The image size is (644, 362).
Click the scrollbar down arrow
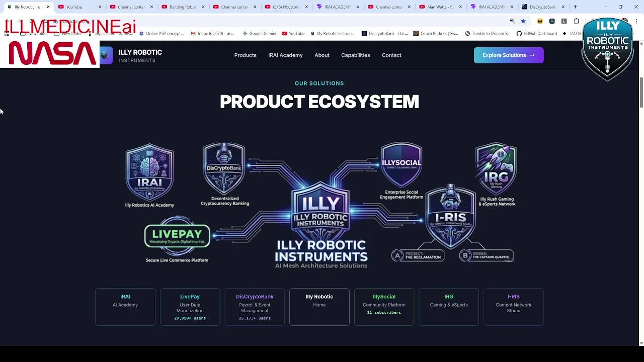(x=641, y=343)
